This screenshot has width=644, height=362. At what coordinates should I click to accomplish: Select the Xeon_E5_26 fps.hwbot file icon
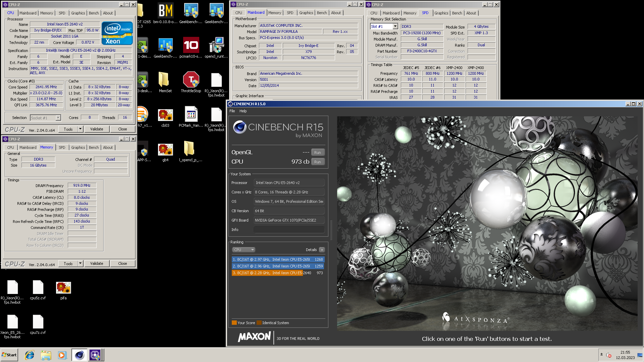pos(12,326)
